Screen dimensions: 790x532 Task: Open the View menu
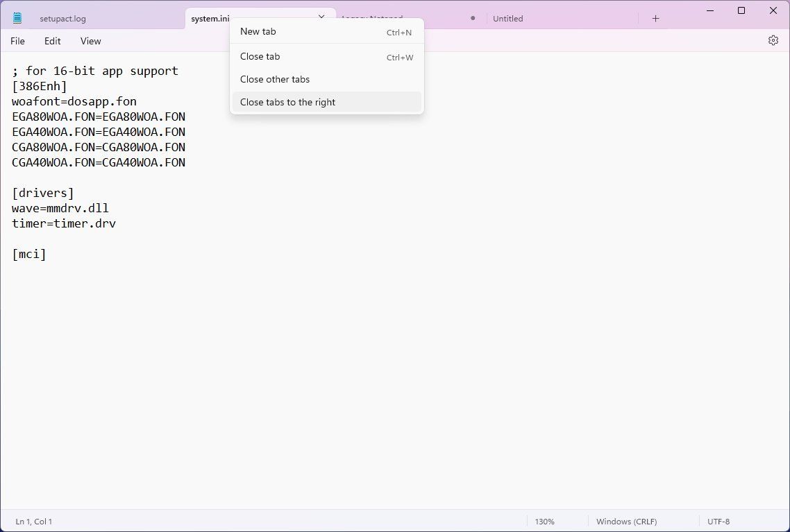(x=90, y=41)
